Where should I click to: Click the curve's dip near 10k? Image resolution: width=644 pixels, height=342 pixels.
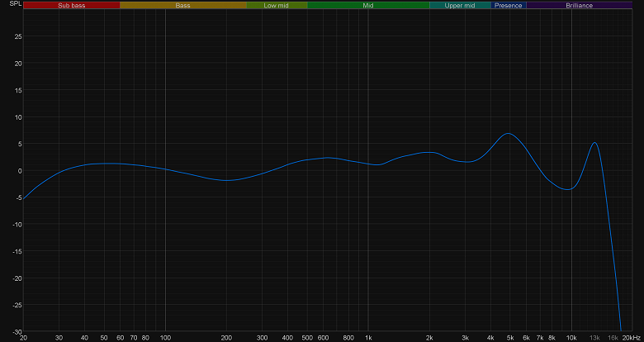[568, 189]
